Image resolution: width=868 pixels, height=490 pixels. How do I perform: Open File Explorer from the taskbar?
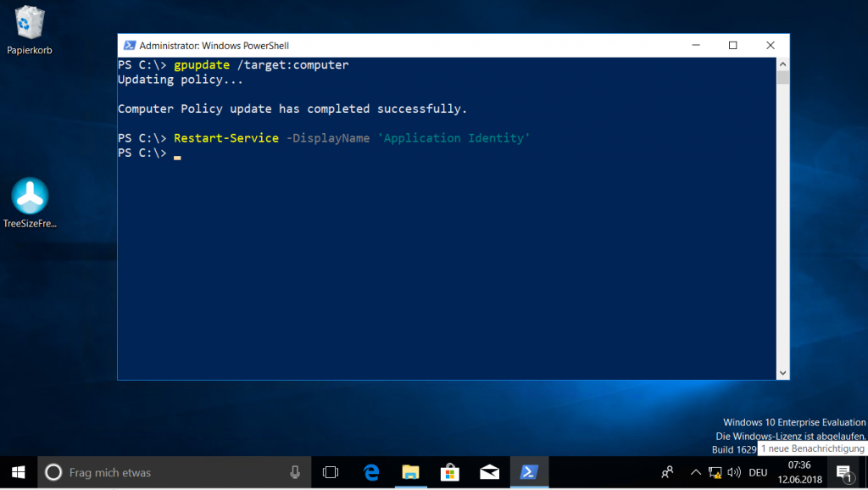pos(411,472)
